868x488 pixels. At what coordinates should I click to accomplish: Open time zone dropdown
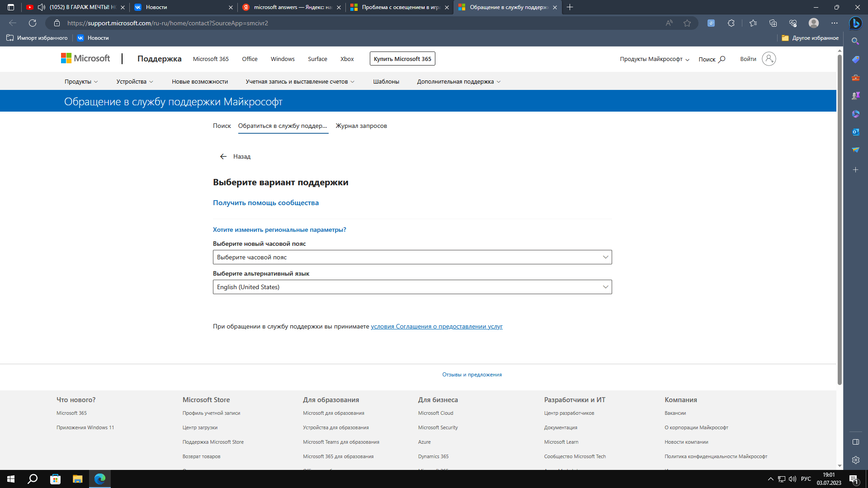(x=412, y=257)
